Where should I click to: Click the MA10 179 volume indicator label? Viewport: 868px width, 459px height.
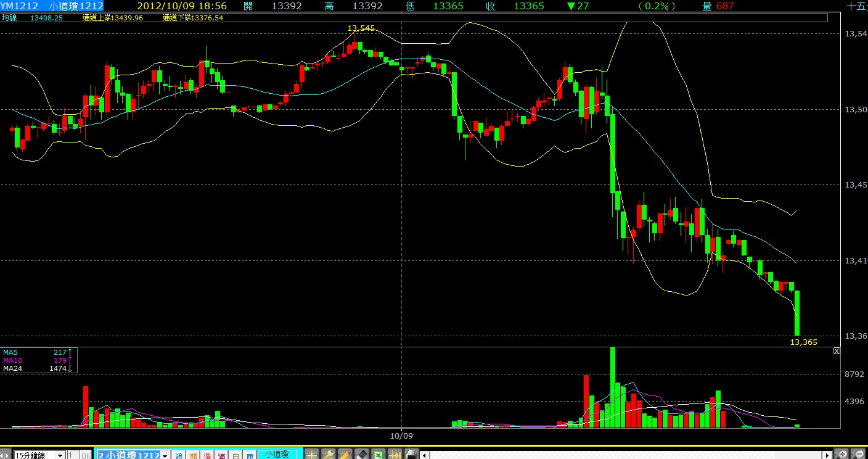tap(38, 360)
